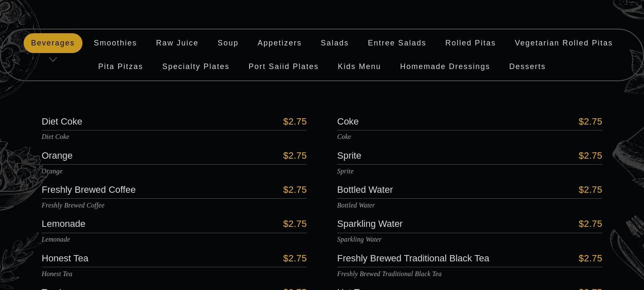The image size is (644, 290).
Task: Click the chevron below the Beverages tab
Action: (53, 60)
